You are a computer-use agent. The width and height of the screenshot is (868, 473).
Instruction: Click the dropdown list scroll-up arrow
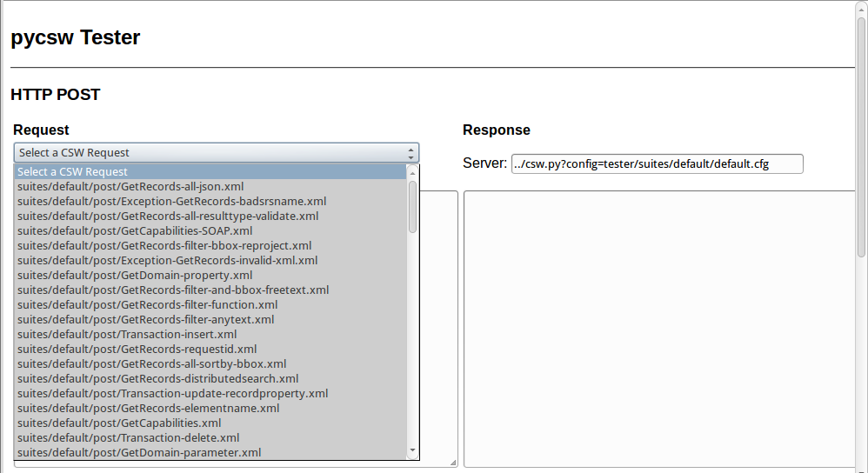412,173
